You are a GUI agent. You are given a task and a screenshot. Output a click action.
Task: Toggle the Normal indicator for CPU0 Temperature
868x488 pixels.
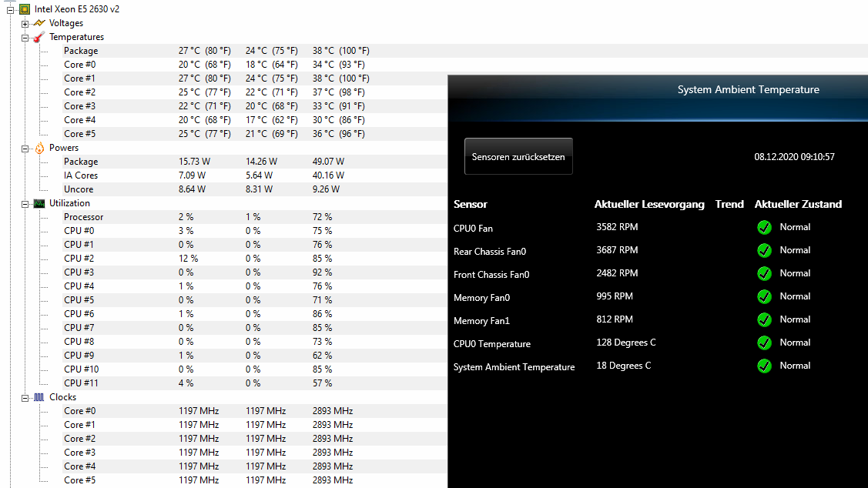(764, 343)
